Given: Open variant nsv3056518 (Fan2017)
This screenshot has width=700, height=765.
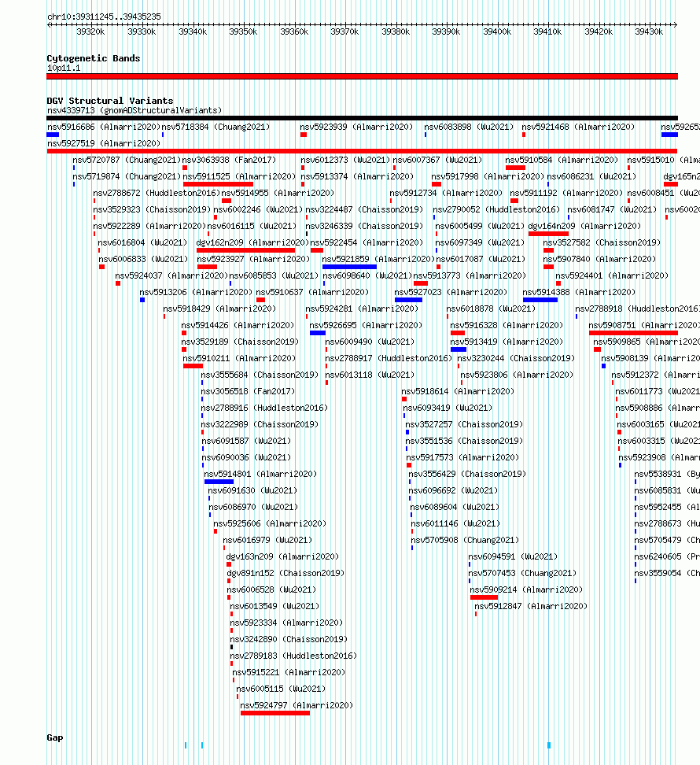Looking at the screenshot, I should 248,391.
